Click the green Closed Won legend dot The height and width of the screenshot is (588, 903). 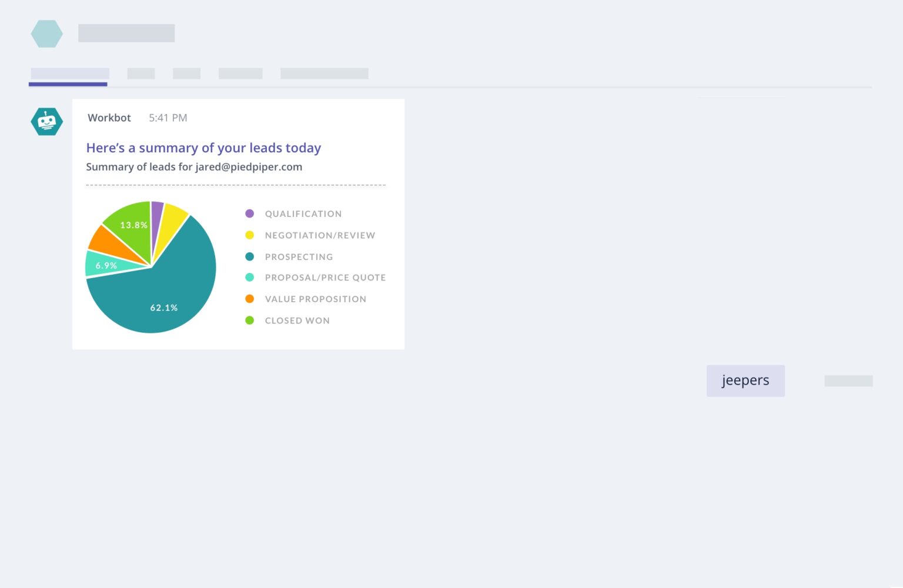point(250,320)
